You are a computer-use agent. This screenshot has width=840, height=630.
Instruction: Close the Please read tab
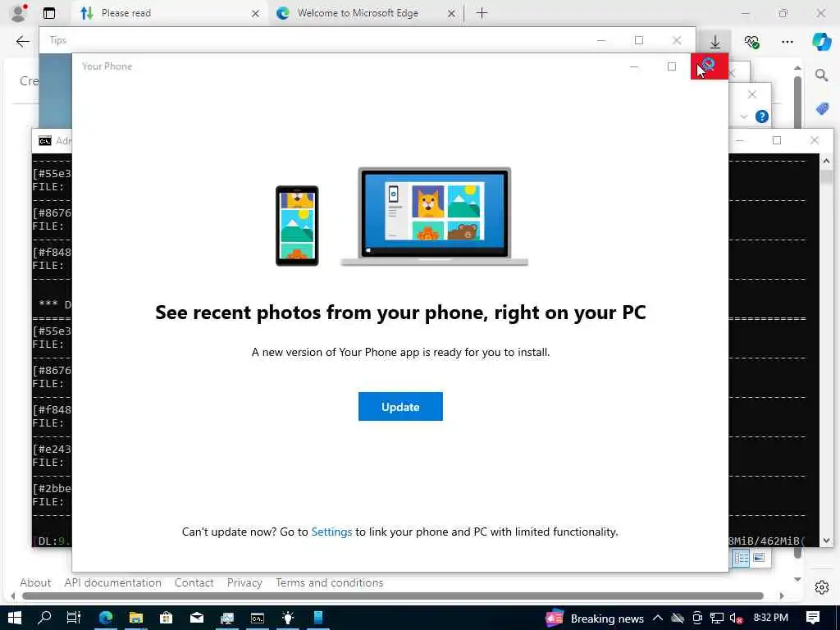[256, 13]
